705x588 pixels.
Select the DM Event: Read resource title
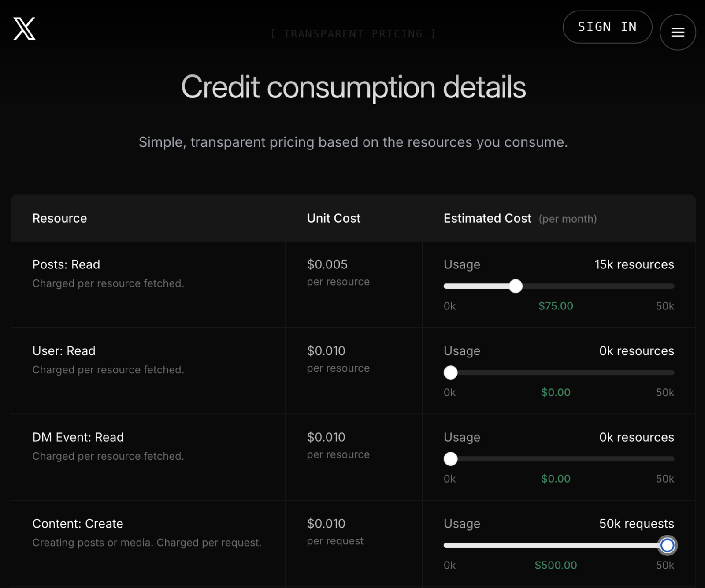[x=78, y=437]
